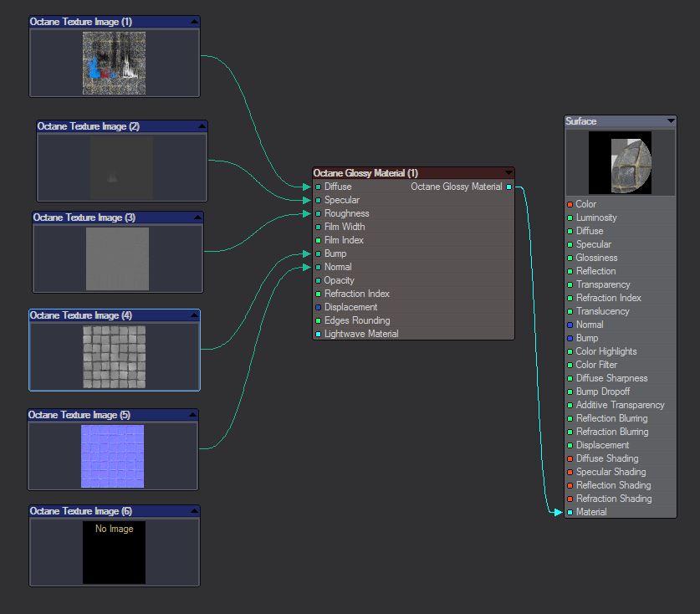Click the Diffuse Shading socket on Surface node
The image size is (700, 614).
(x=570, y=458)
